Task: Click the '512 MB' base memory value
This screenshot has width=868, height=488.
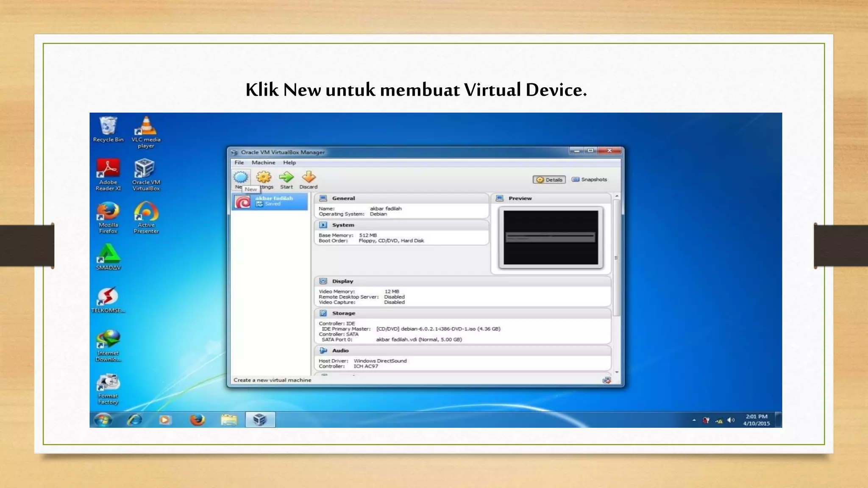Action: click(367, 235)
